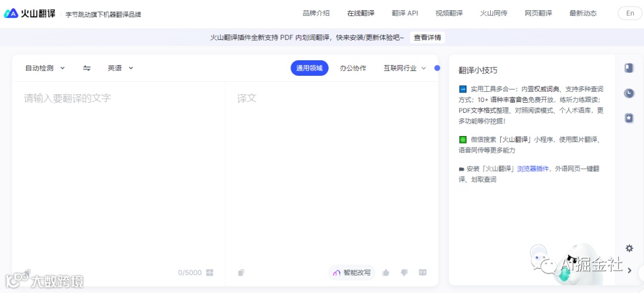Click the icon beside the 0/5000 counter

[x=209, y=273]
